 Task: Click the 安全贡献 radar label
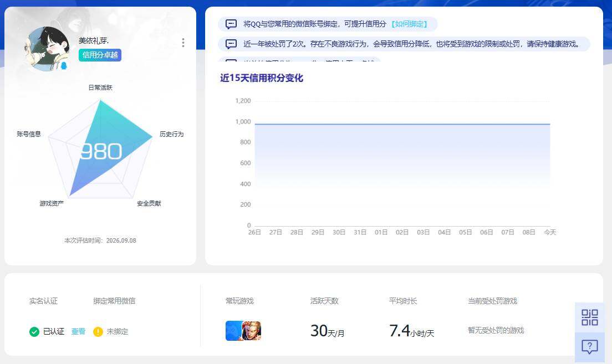coord(149,203)
